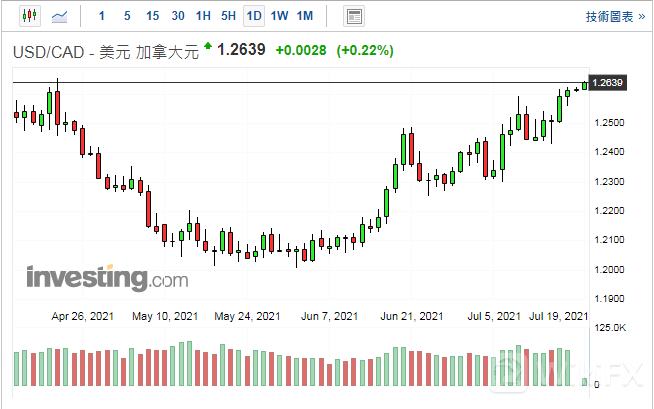Switch to the area chart icon
This screenshot has width=654, height=409.
(x=60, y=16)
